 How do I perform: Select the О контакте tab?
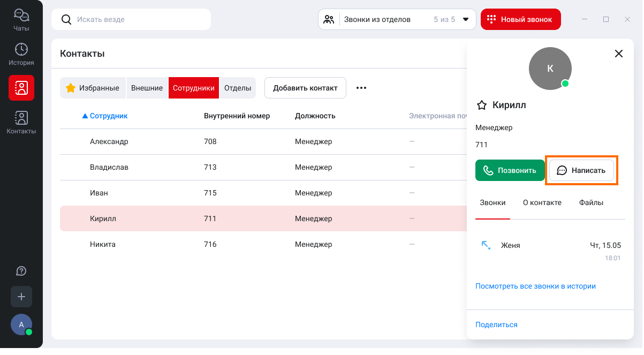point(542,202)
